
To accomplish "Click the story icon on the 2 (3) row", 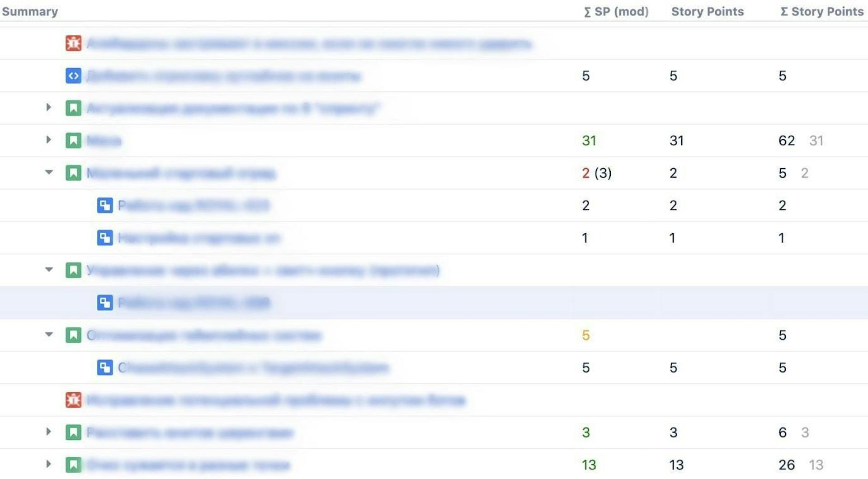I will click(x=73, y=173).
